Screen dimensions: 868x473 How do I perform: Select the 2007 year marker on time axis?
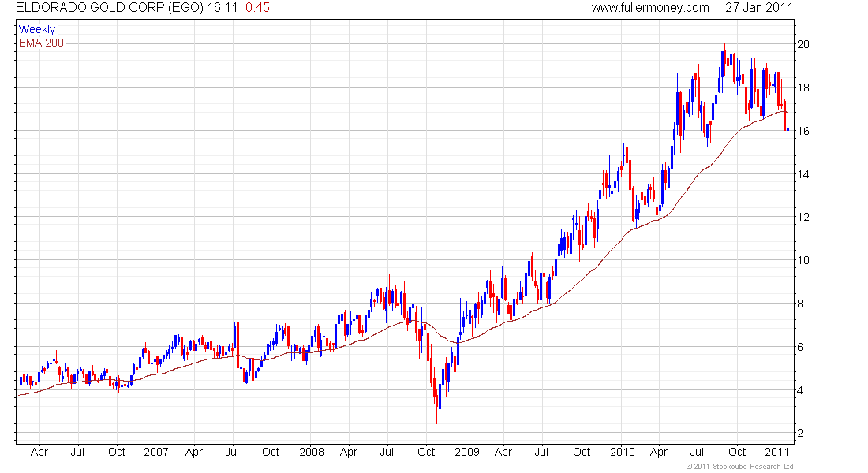(x=156, y=452)
